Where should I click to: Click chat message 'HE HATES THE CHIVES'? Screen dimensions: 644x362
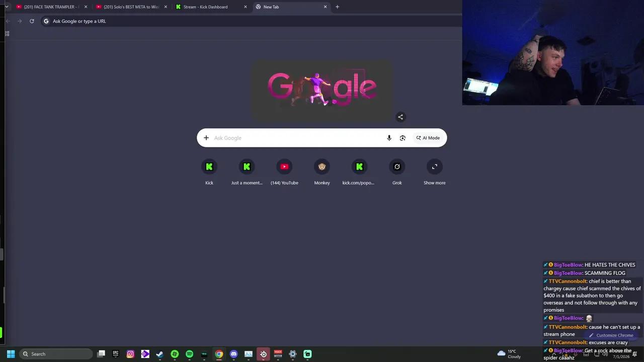tap(610, 265)
